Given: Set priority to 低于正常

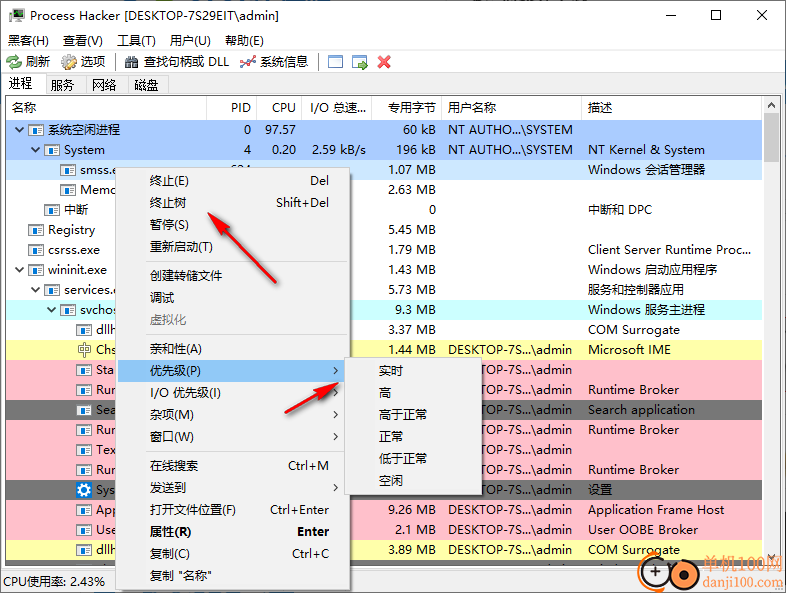Looking at the screenshot, I should 413,459.
